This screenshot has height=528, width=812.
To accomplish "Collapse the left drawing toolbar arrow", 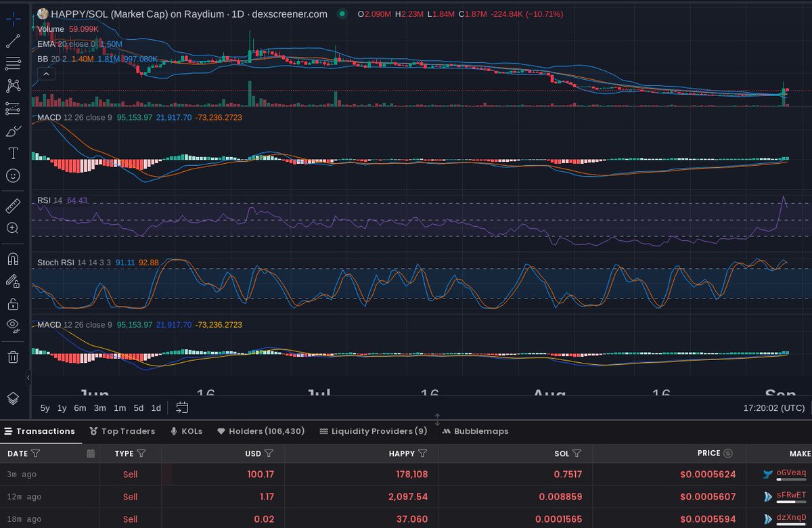I will click(x=28, y=377).
